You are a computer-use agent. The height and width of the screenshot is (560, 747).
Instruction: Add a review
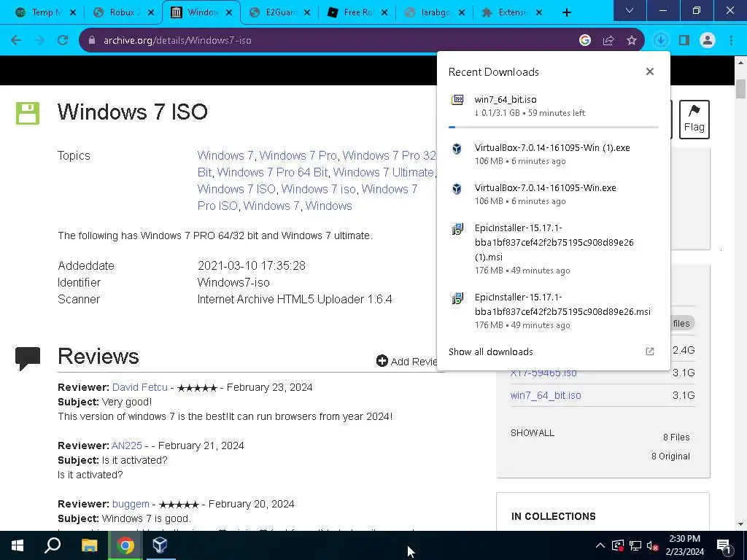pyautogui.click(x=406, y=362)
